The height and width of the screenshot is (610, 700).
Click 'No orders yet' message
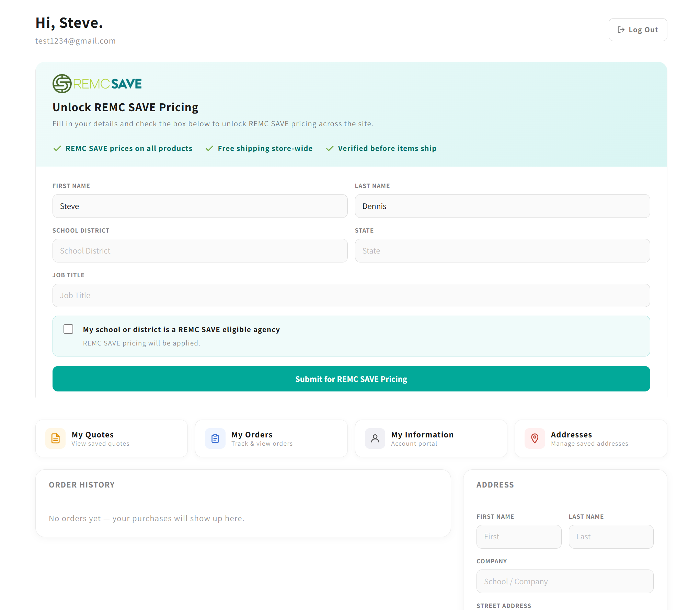click(147, 518)
